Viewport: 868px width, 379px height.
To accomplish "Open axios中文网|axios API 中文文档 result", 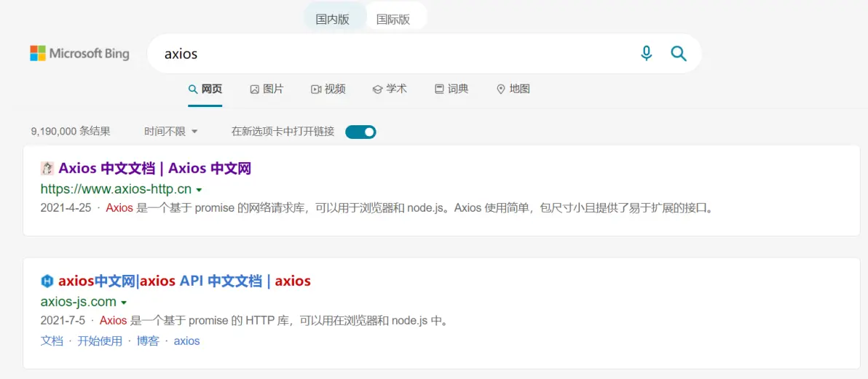I will tap(184, 281).
